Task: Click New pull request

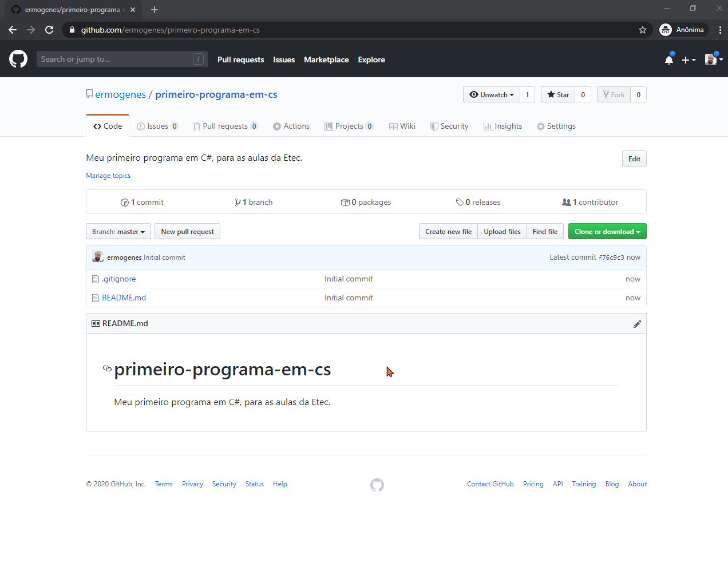Action: pos(187,231)
